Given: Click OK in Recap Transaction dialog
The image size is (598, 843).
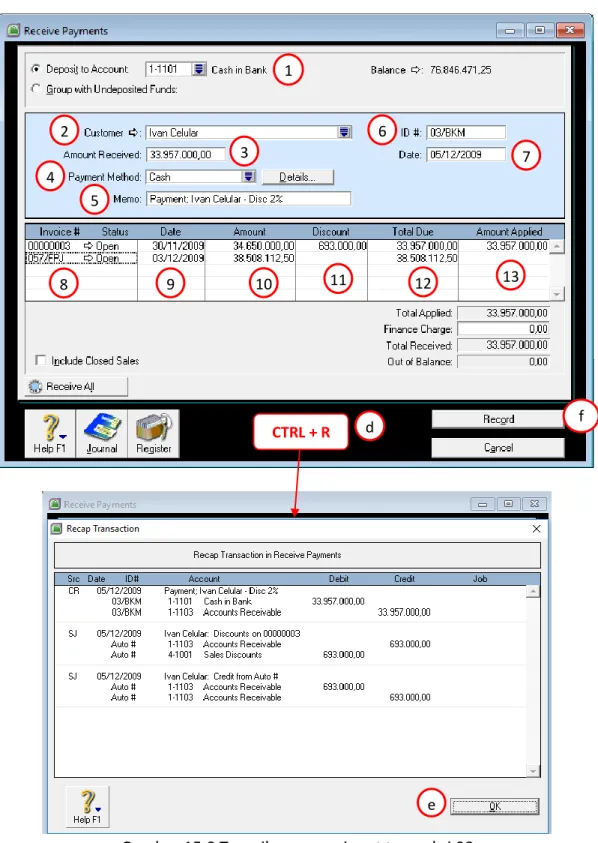Looking at the screenshot, I should point(495,806).
